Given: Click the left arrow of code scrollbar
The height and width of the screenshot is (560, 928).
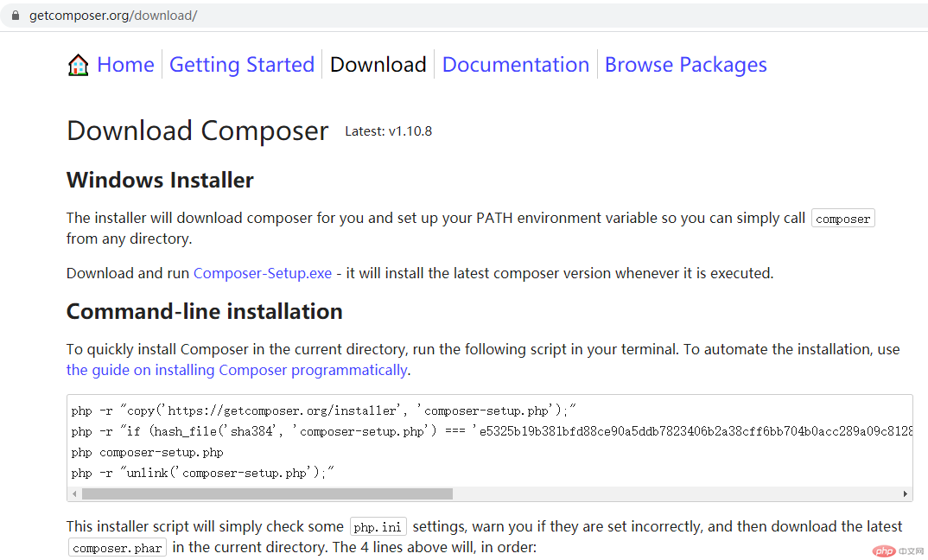Looking at the screenshot, I should coord(74,493).
